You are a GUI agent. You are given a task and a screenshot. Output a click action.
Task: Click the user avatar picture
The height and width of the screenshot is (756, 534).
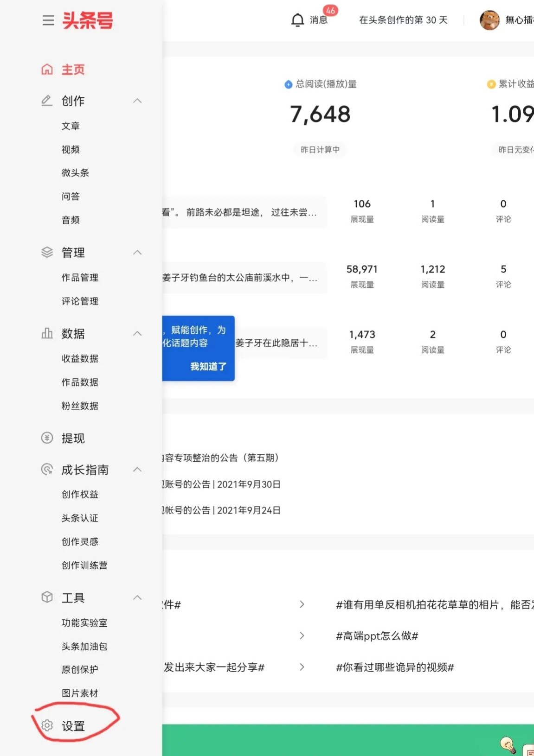489,20
